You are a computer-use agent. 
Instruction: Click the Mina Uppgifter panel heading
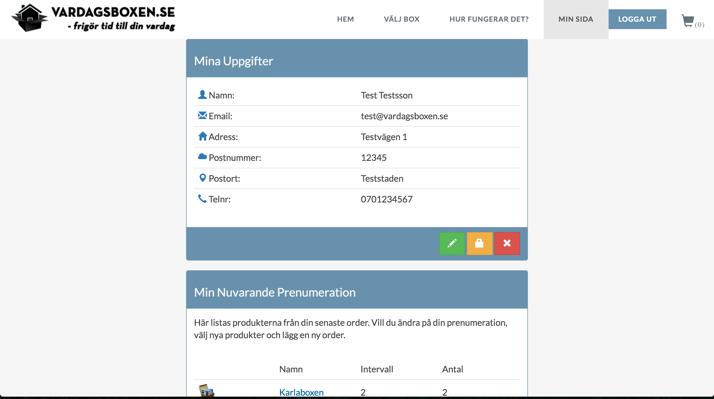[x=234, y=61]
